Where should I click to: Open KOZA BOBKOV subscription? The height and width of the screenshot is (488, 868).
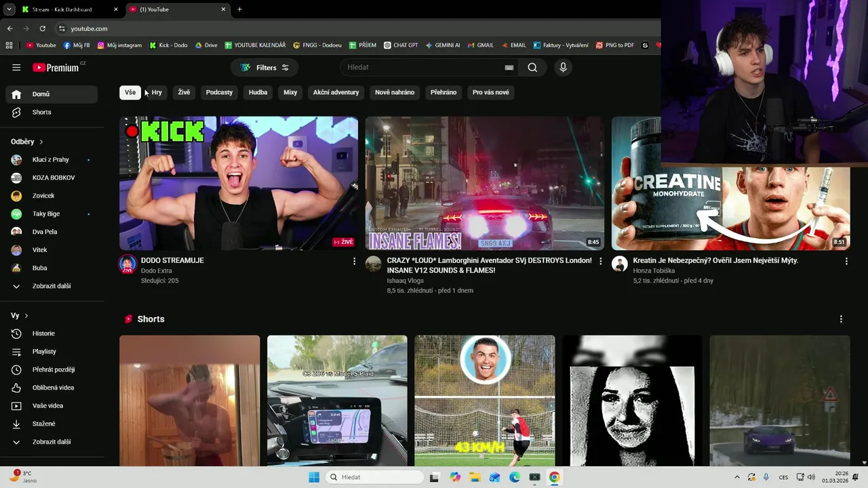pos(52,178)
